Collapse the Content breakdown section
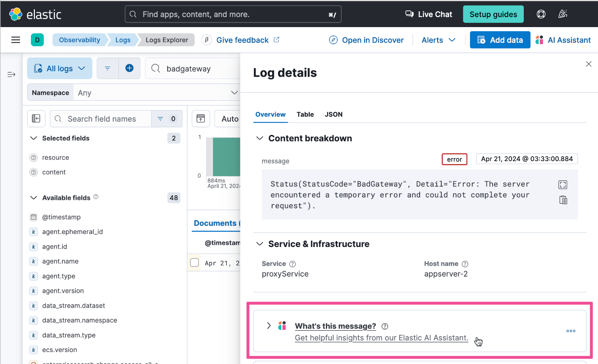Image resolution: width=598 pixels, height=364 pixels. [x=260, y=138]
